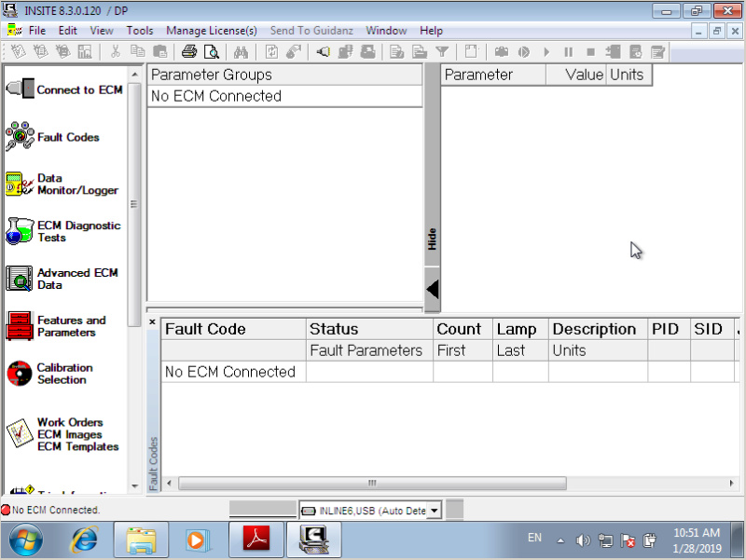Open the Help menu
746x560 pixels.
pyautogui.click(x=431, y=31)
